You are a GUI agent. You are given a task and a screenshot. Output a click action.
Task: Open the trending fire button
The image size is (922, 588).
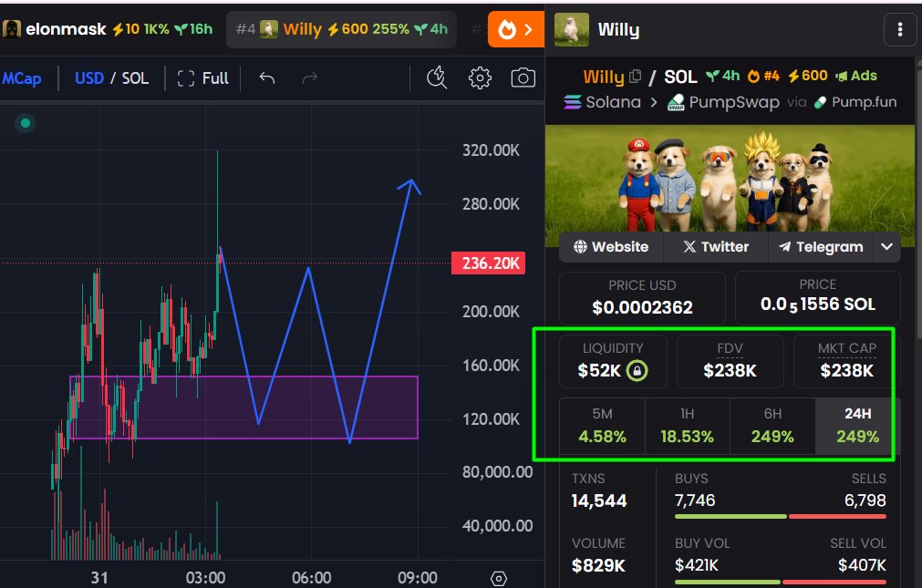pos(515,29)
